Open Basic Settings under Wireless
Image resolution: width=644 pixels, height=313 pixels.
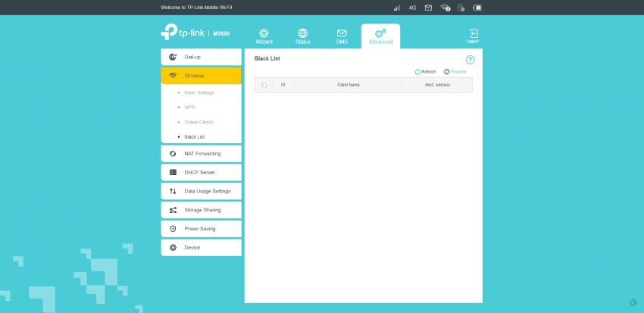click(199, 92)
